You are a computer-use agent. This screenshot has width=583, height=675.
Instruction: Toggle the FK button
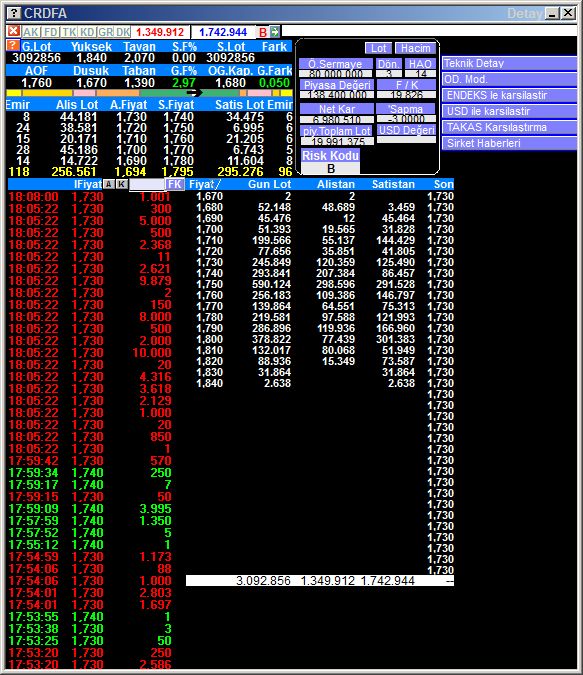175,184
